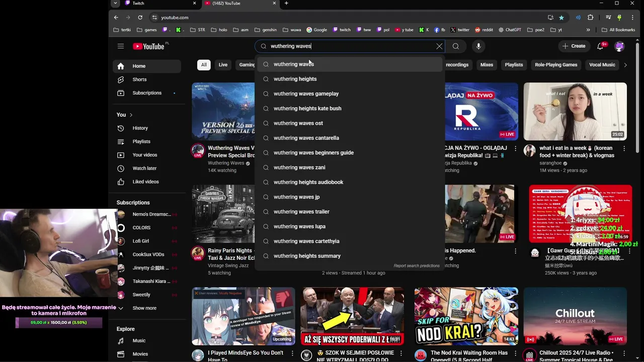Screen dimensions: 644x362
Task: Open Chillout 24/7 live stream thumbnail
Action: pyautogui.click(x=575, y=316)
